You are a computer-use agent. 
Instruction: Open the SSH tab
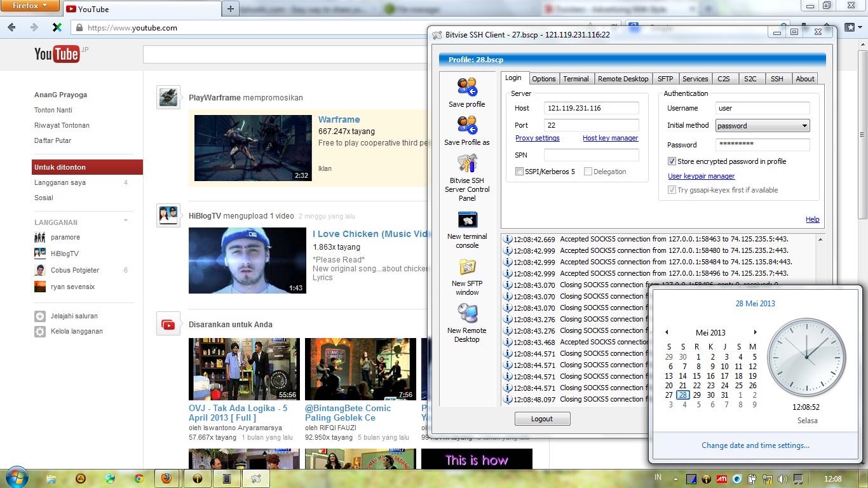click(777, 79)
